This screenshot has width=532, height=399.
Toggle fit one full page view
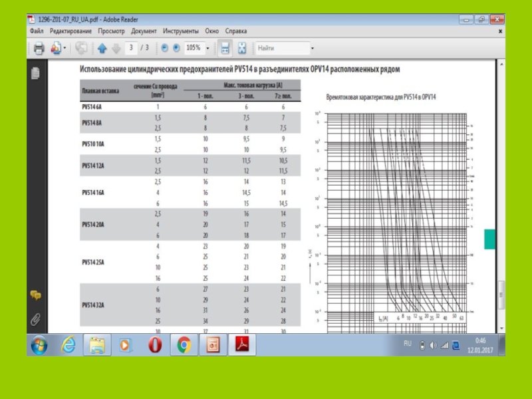[x=242, y=48]
